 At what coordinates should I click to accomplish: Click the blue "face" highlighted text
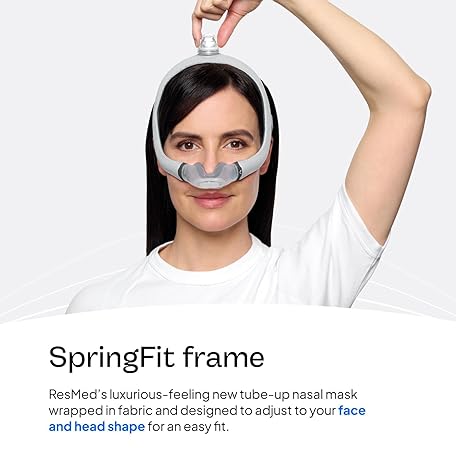352,410
